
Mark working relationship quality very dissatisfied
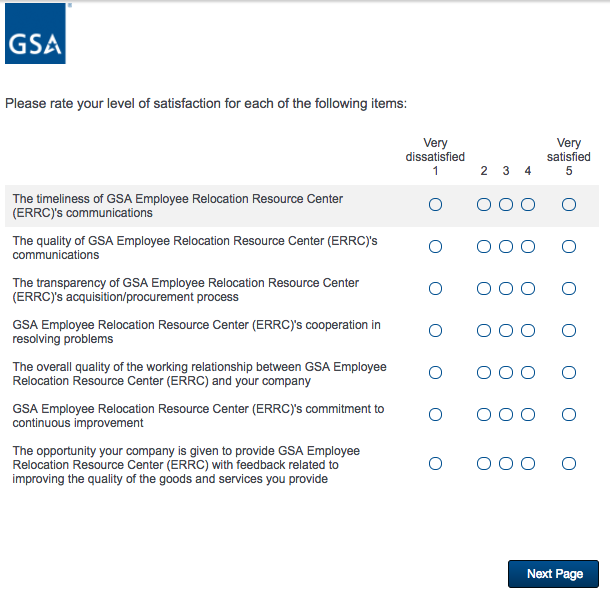click(x=435, y=373)
